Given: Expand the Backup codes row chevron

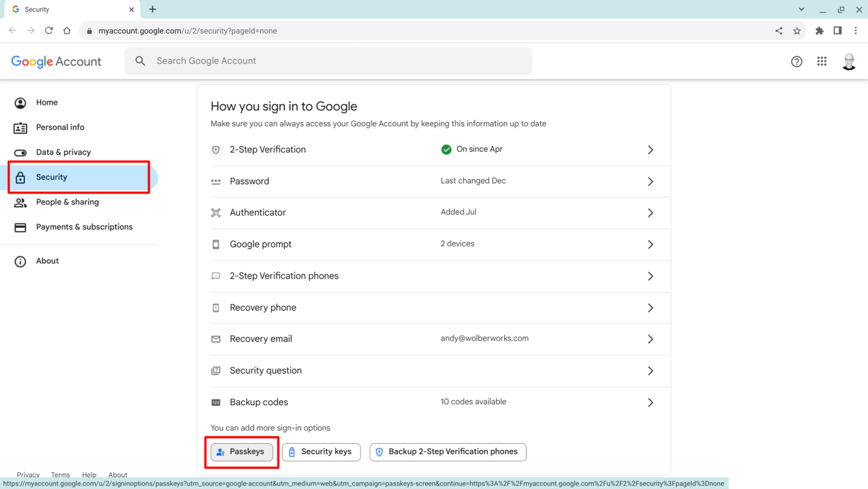Looking at the screenshot, I should (650, 402).
